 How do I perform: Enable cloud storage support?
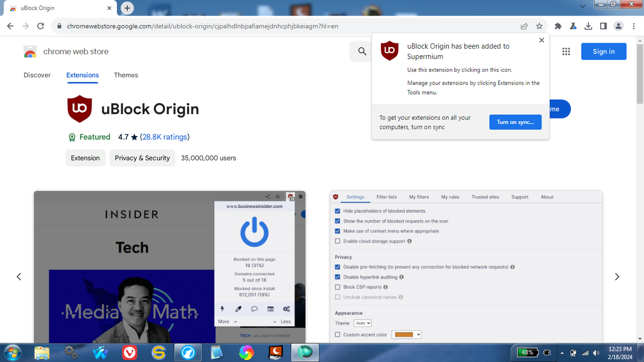click(x=338, y=241)
